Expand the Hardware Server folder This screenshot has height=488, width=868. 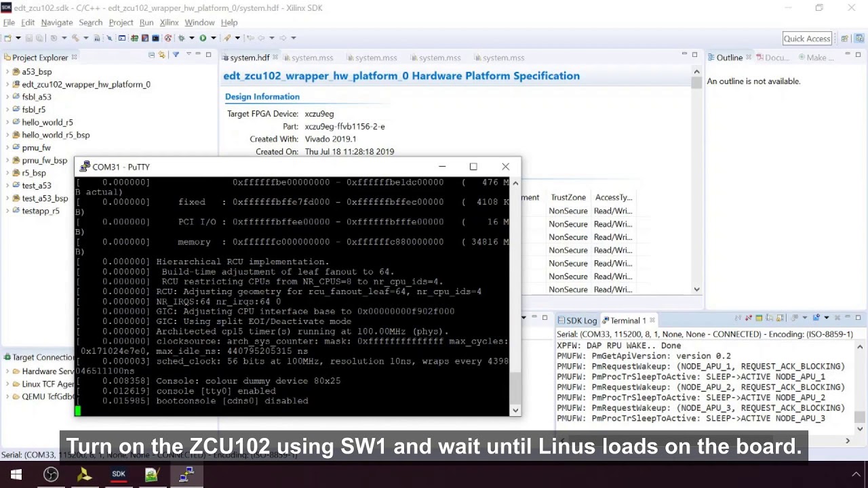pyautogui.click(x=7, y=371)
